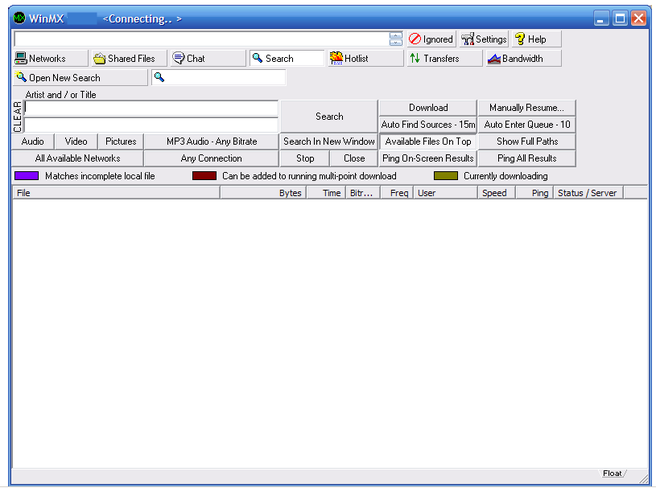This screenshot has height=488, width=656.
Task: Click Manually Resume...
Action: click(x=527, y=108)
